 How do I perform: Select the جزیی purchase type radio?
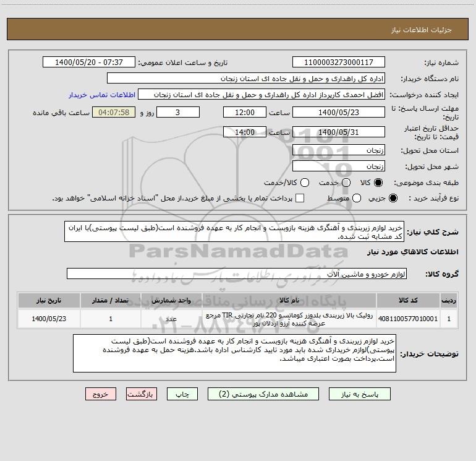click(x=393, y=198)
